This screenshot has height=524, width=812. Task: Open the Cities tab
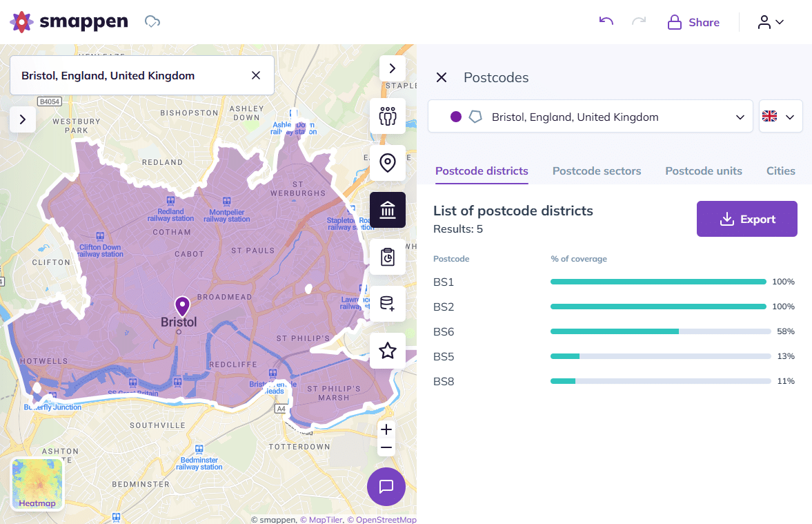[780, 171]
